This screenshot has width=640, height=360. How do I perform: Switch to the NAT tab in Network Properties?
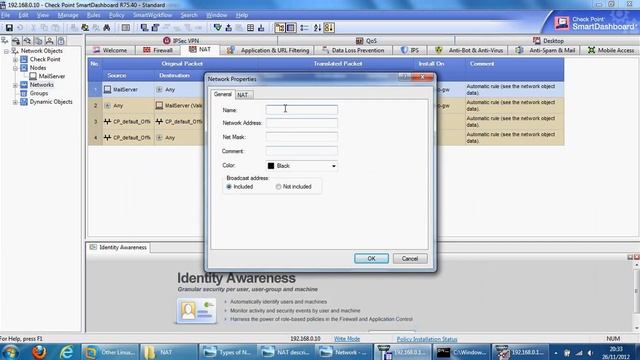[x=243, y=95]
